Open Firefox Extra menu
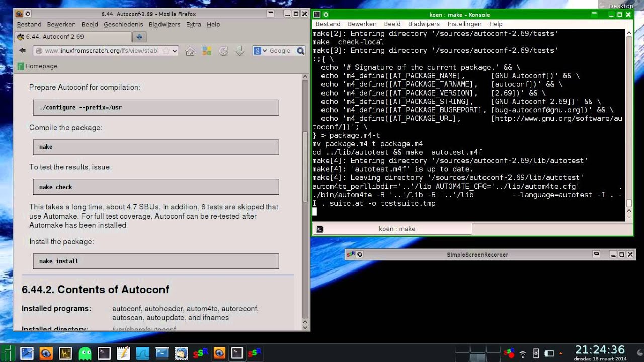 pyautogui.click(x=193, y=24)
